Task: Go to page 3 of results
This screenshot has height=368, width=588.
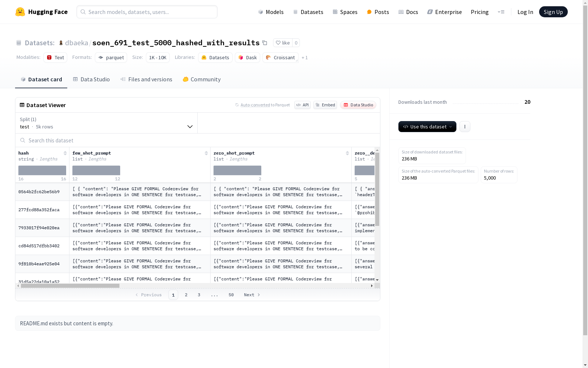Action: (199, 295)
